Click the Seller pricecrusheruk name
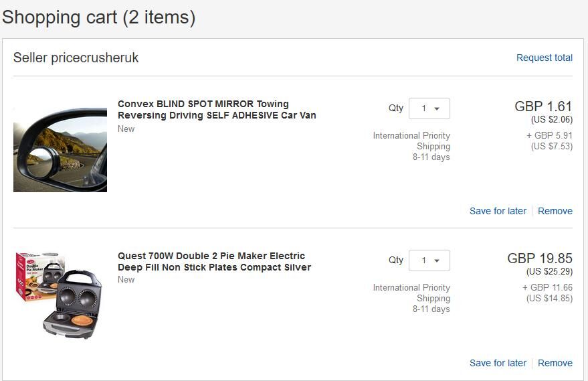 (x=76, y=58)
